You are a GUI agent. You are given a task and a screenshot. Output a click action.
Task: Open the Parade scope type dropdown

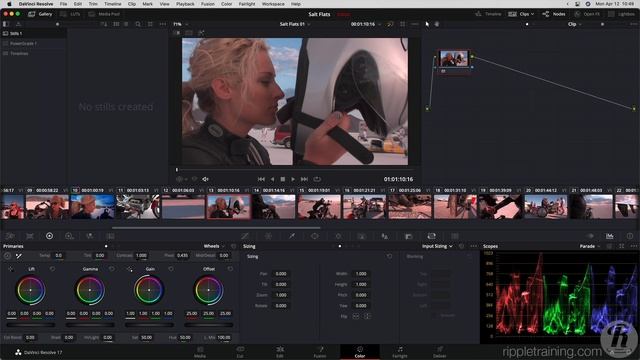pyautogui.click(x=590, y=246)
